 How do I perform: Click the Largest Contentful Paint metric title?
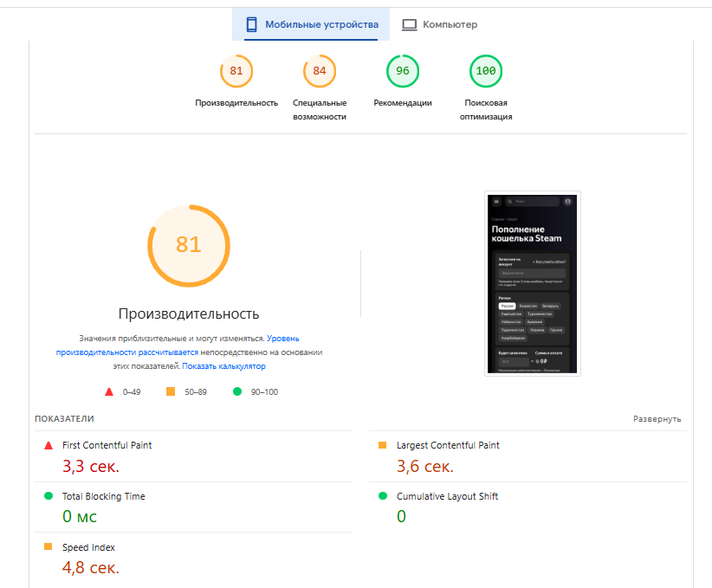pyautogui.click(x=448, y=445)
